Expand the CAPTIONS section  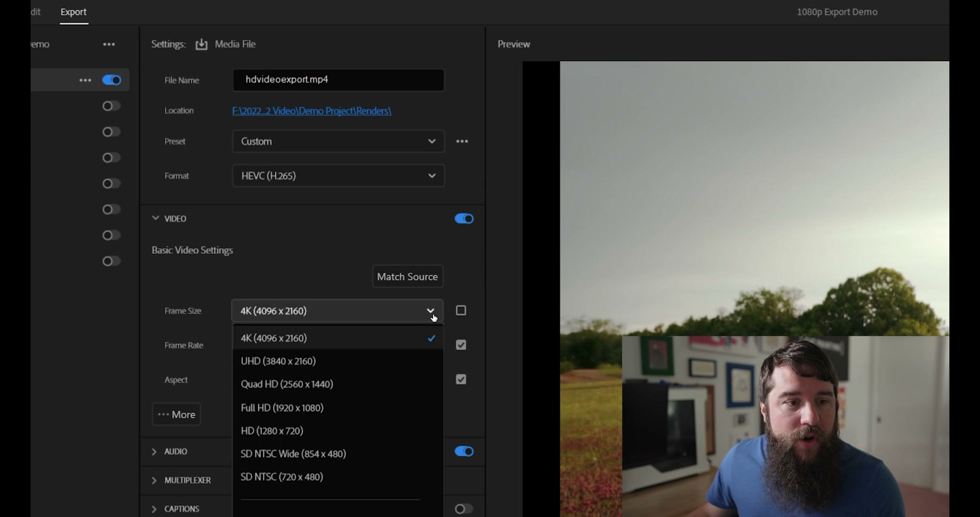pyautogui.click(x=154, y=509)
